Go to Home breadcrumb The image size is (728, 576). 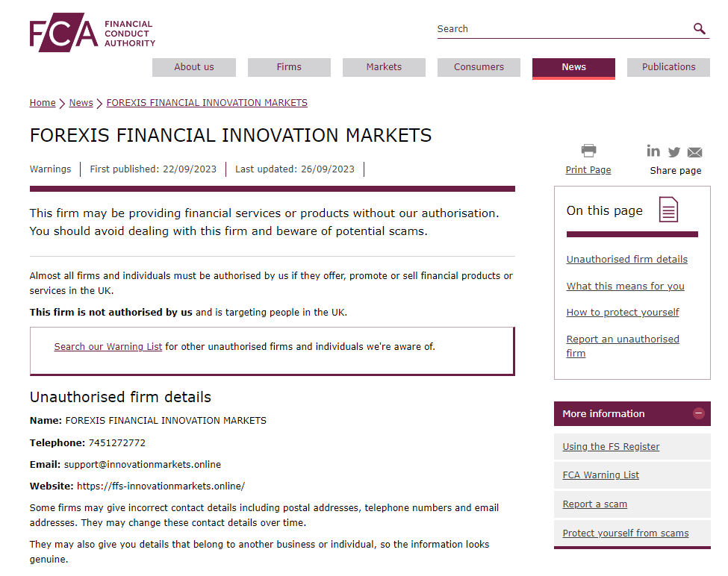point(43,103)
